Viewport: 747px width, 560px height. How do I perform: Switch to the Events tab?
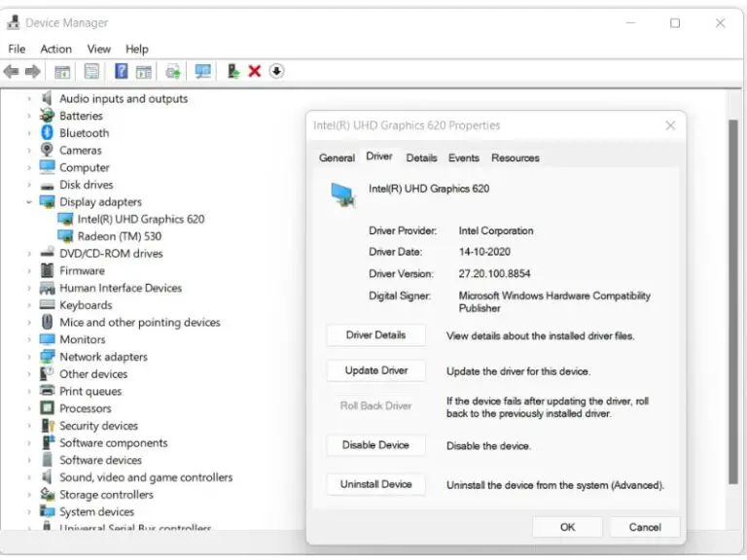(463, 157)
